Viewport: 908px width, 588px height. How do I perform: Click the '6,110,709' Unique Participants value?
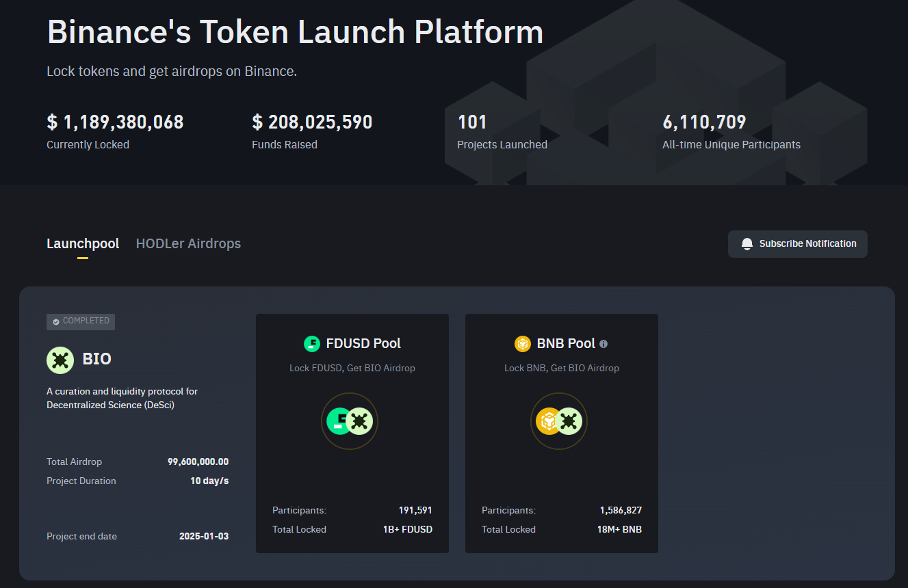(x=704, y=122)
